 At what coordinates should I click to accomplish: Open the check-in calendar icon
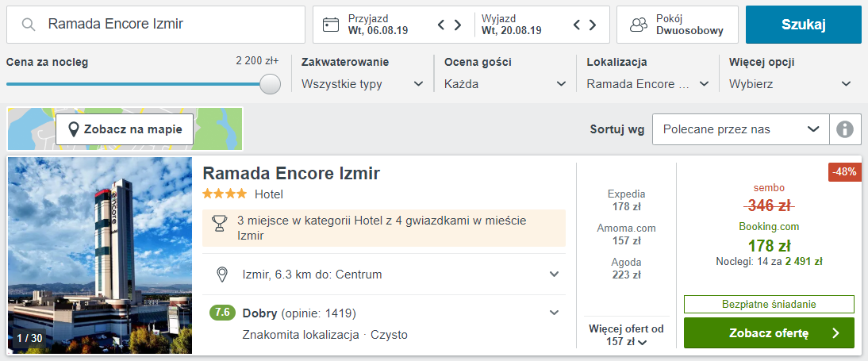point(331,25)
